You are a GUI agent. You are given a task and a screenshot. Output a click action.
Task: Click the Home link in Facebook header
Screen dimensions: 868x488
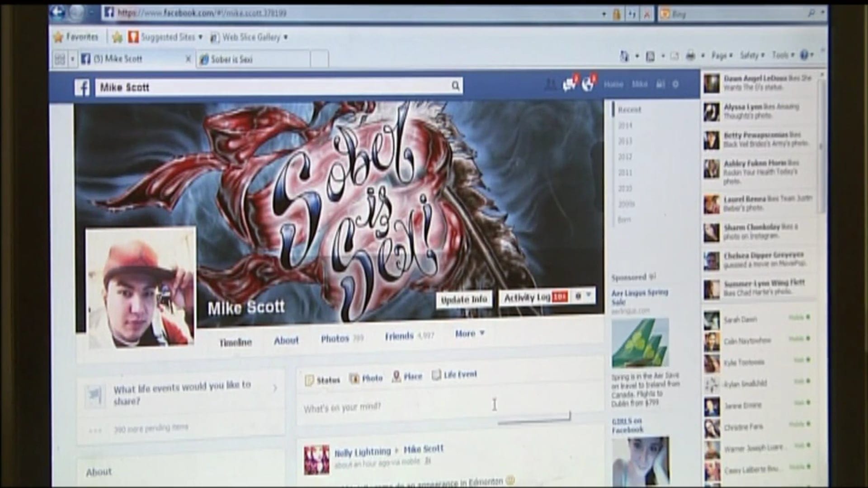(613, 84)
